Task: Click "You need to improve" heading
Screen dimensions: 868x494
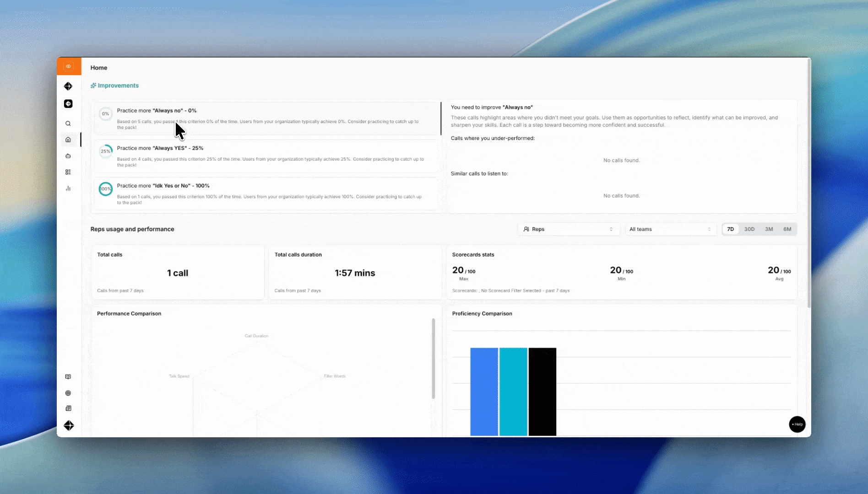Action: coord(492,107)
